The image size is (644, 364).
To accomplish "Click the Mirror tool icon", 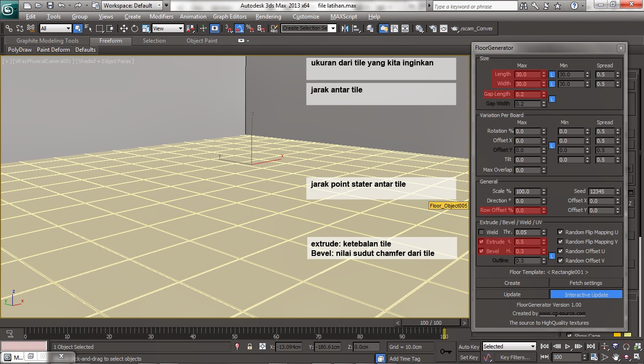I will pyautogui.click(x=345, y=29).
